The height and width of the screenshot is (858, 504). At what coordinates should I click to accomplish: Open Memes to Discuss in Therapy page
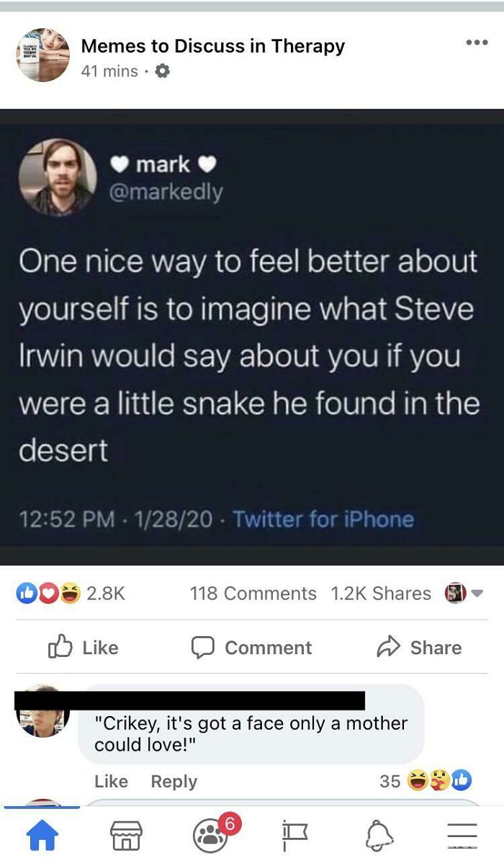coord(212,45)
